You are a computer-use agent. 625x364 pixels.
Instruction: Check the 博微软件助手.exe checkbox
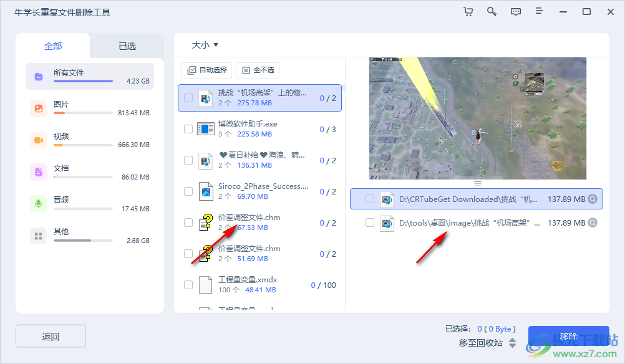click(x=188, y=129)
